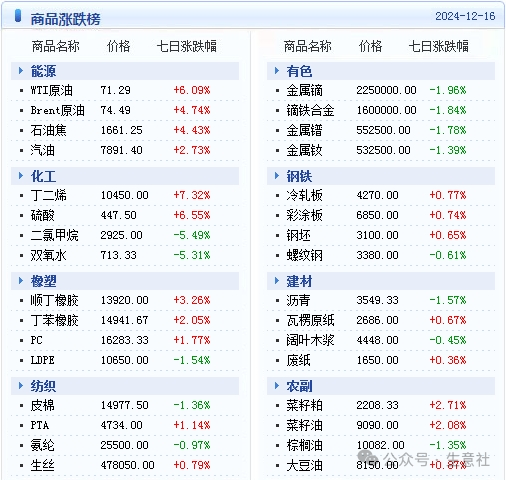Expand the 能源 category arrow

pos(21,71)
